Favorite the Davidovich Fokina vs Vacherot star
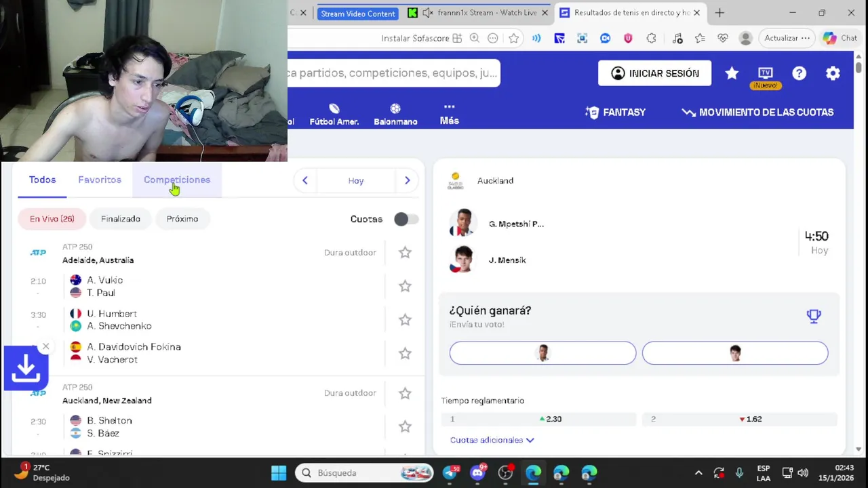Screen dimensions: 868x488 pyautogui.click(x=405, y=353)
